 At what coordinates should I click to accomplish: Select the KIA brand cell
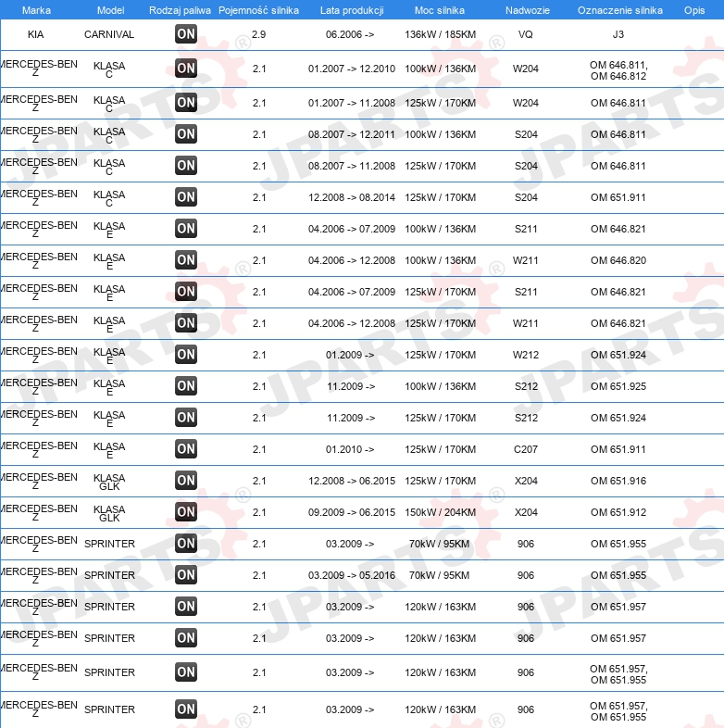pyautogui.click(x=36, y=34)
